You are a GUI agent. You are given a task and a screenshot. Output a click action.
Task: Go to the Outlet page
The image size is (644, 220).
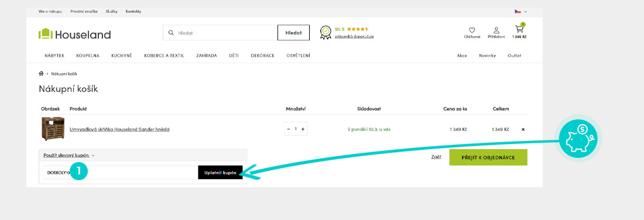click(x=515, y=56)
